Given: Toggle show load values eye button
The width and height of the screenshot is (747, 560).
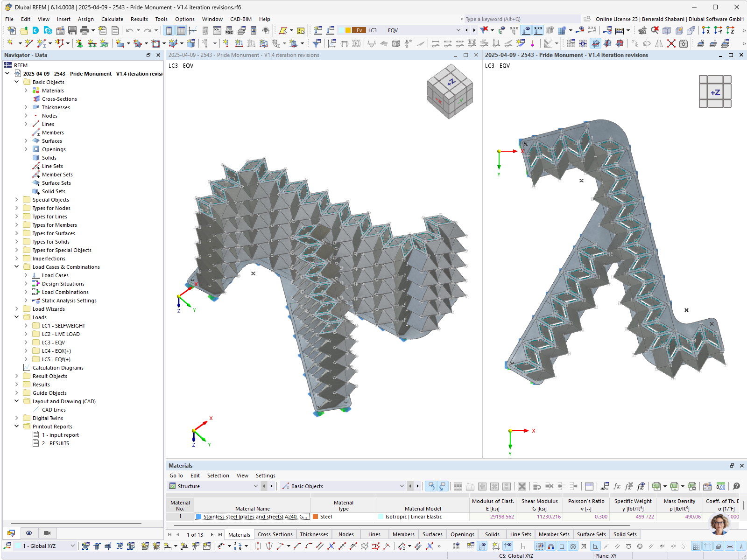Looking at the screenshot, I should 526,30.
